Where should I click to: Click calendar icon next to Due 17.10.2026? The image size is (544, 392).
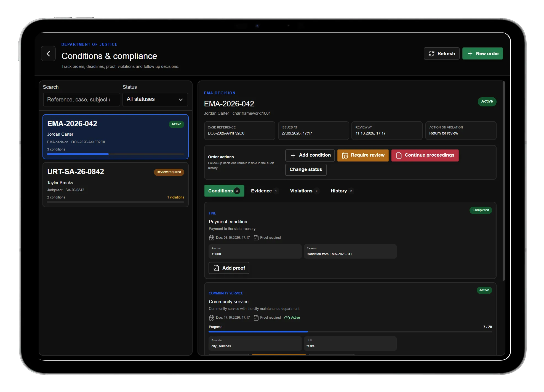[x=212, y=318]
